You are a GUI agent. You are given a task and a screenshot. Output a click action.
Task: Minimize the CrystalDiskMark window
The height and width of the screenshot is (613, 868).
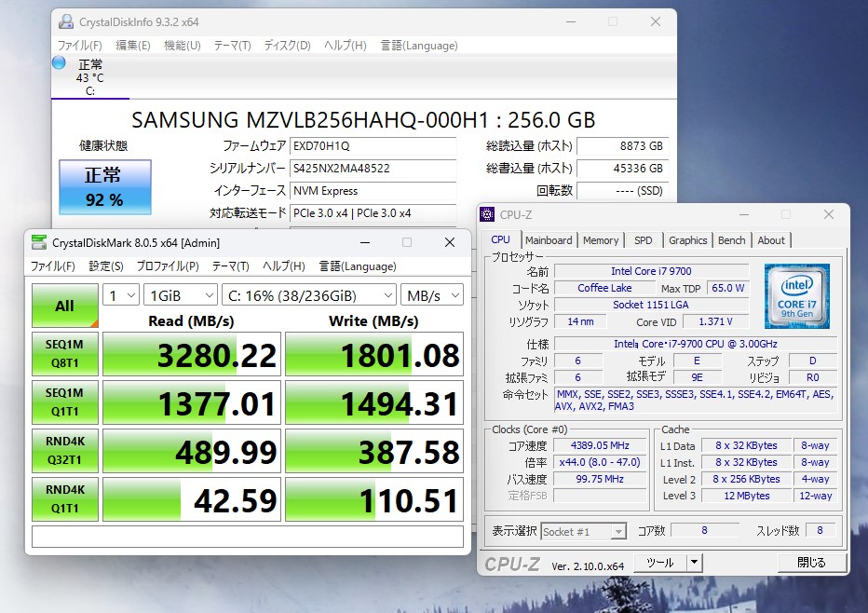365,242
